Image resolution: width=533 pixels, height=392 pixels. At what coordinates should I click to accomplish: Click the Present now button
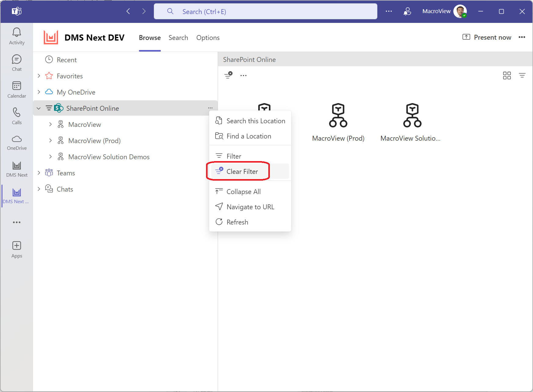click(487, 37)
